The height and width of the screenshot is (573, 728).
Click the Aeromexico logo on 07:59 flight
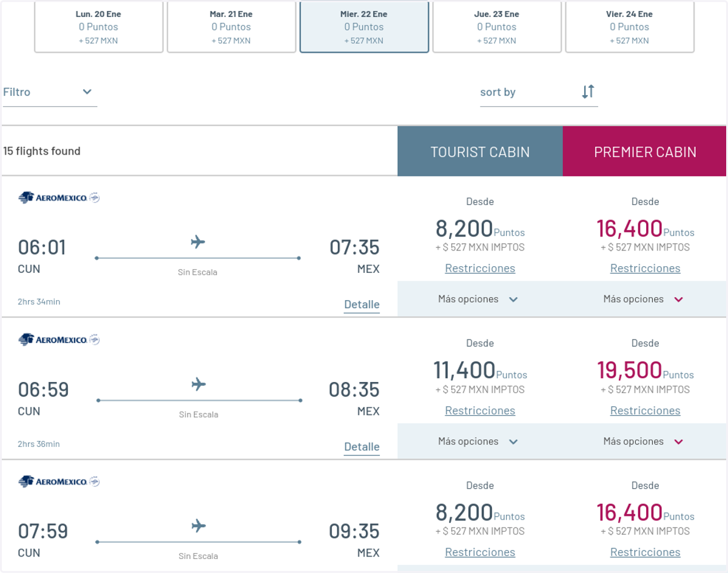tap(59, 481)
